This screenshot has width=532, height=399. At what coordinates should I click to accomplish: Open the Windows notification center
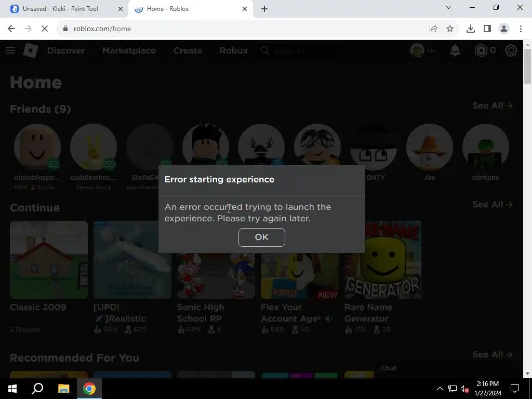515,389
